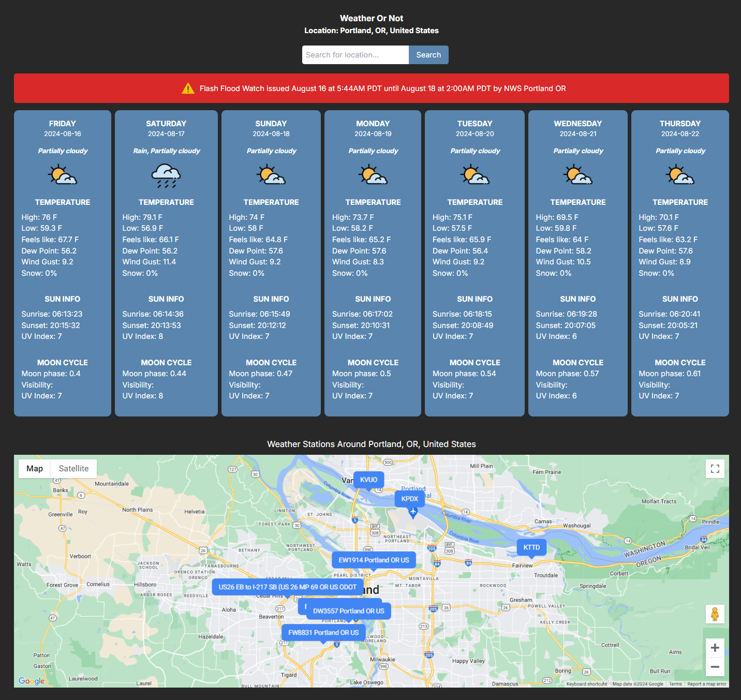Zoom out on the map

tap(715, 667)
